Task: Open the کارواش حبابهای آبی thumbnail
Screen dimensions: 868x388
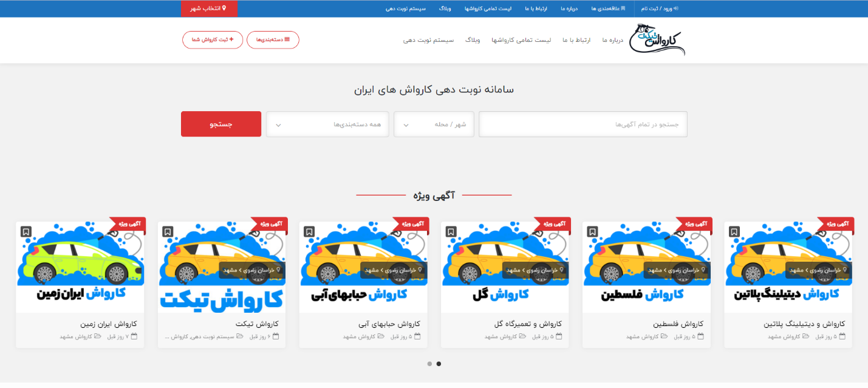Action: tap(363, 267)
